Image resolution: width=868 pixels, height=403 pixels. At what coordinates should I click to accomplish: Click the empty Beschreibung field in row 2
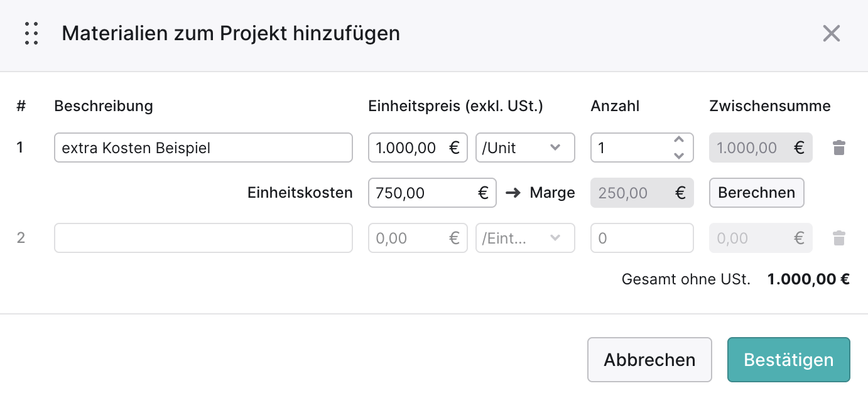[203, 238]
